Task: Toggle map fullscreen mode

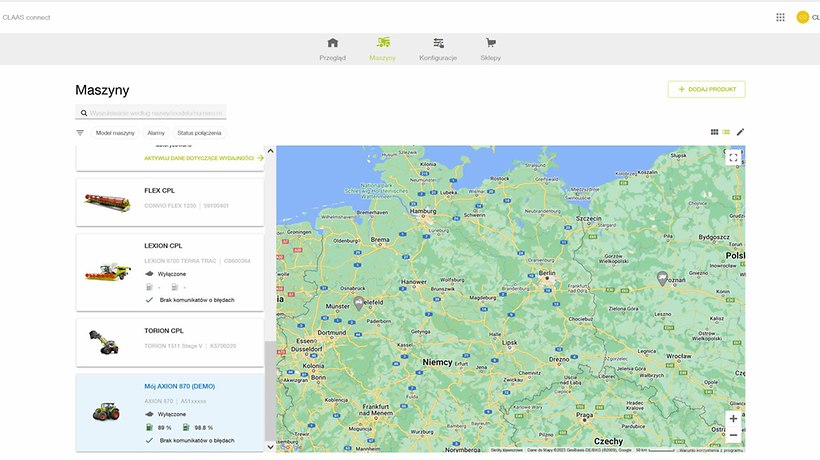Action: coord(733,157)
